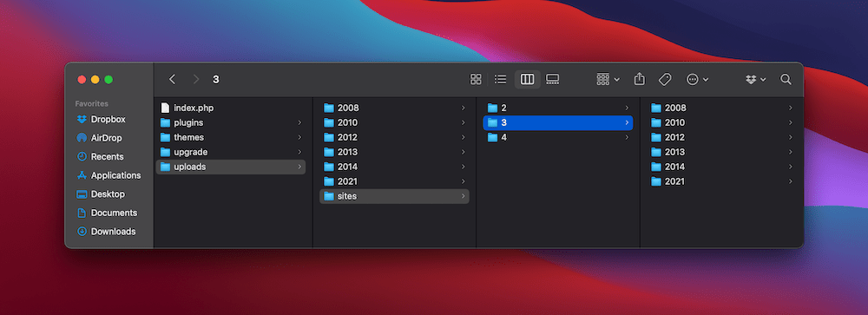Image resolution: width=868 pixels, height=315 pixels.
Task: Open Desktop in the sidebar
Action: (108, 194)
